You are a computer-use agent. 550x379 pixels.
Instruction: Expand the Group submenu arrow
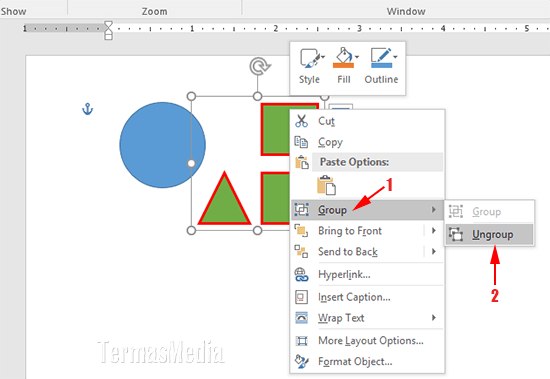[x=434, y=210]
